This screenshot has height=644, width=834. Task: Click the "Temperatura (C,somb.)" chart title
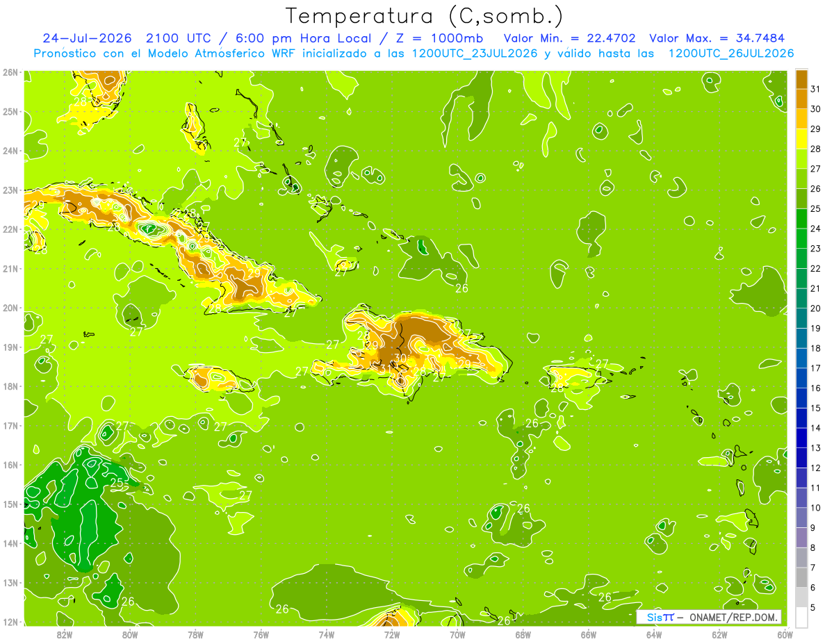pyautogui.click(x=424, y=16)
